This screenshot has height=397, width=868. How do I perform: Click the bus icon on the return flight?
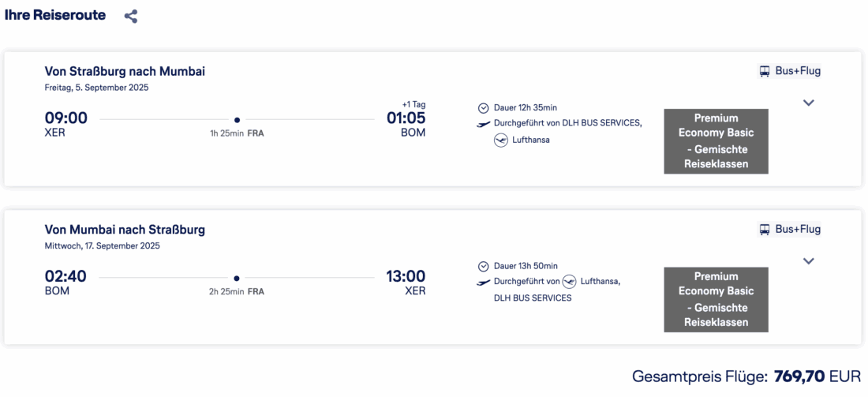click(x=765, y=230)
